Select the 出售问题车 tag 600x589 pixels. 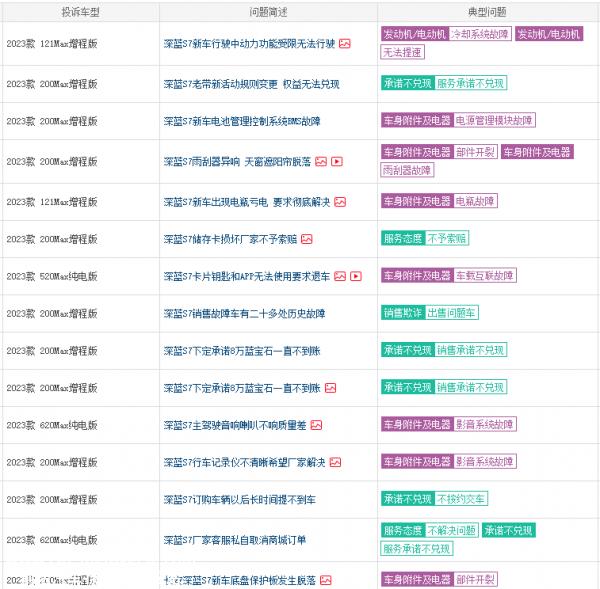452,313
